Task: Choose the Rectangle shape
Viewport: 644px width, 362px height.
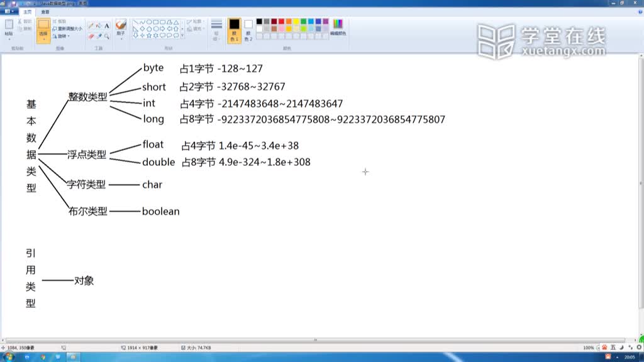Action: click(x=156, y=22)
